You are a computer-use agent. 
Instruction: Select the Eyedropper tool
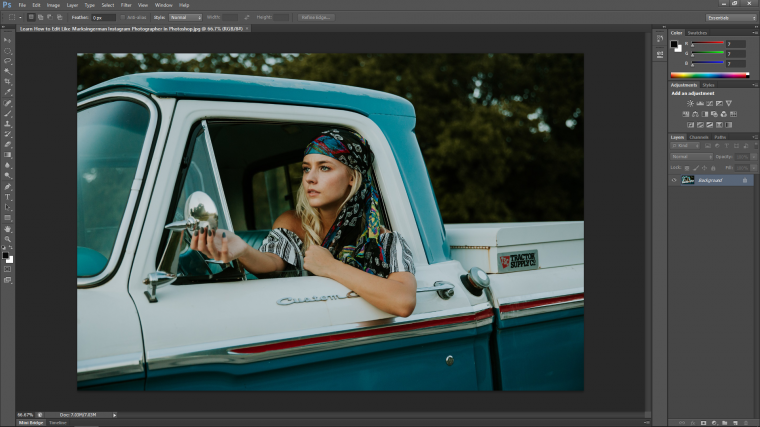click(x=7, y=92)
